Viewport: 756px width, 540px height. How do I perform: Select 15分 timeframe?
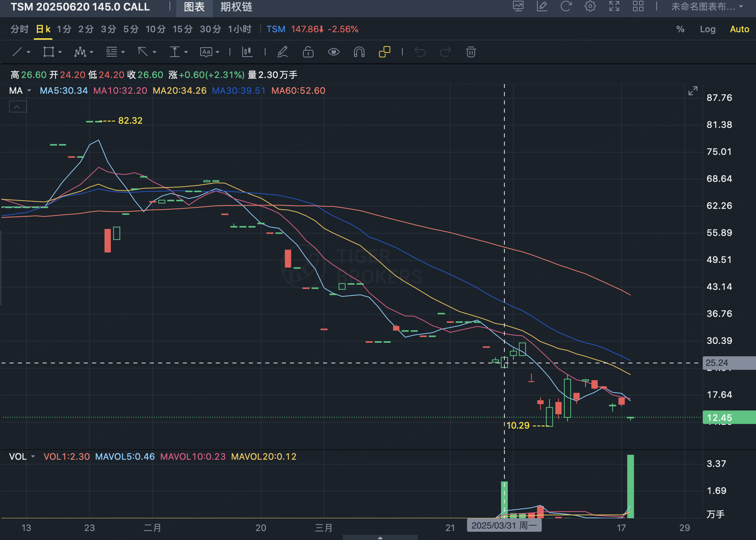coord(183,29)
